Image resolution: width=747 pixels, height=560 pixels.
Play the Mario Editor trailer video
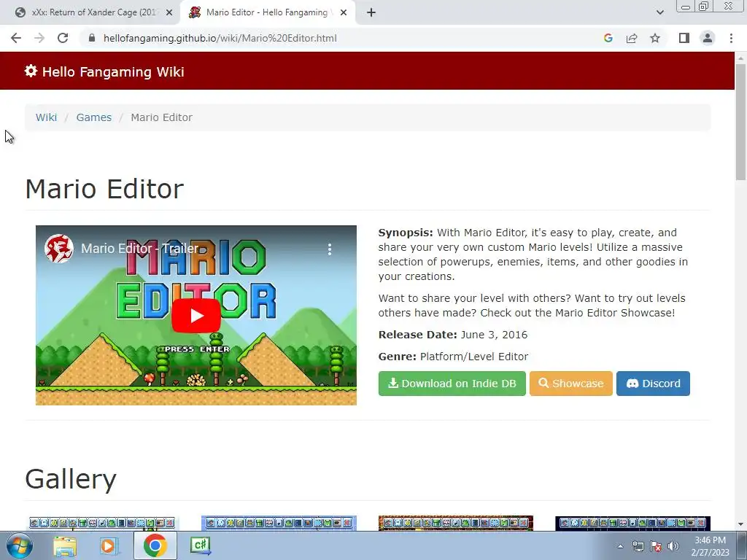coord(196,316)
